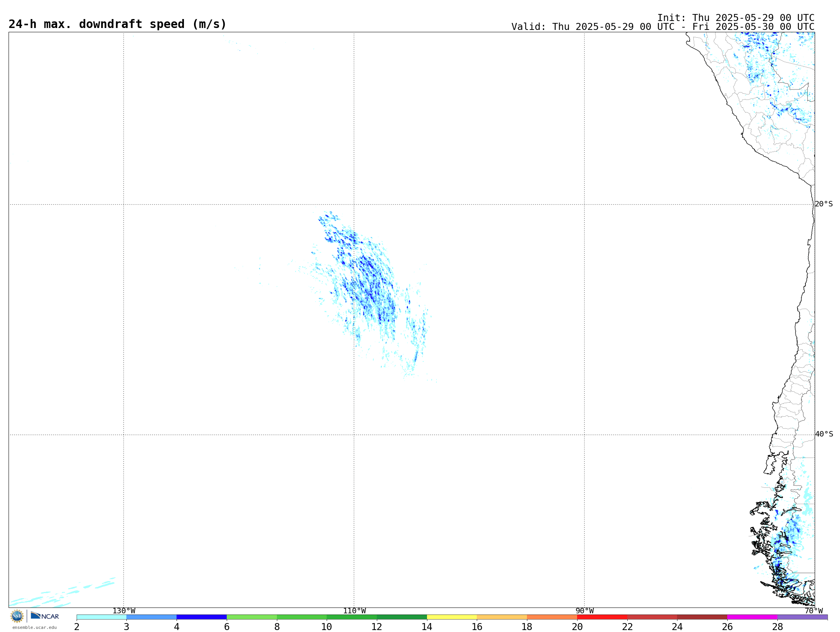The height and width of the screenshot is (632, 840).
Task: Click the '24-h max. downdraft speed (m/s)' title
Action: (x=117, y=24)
